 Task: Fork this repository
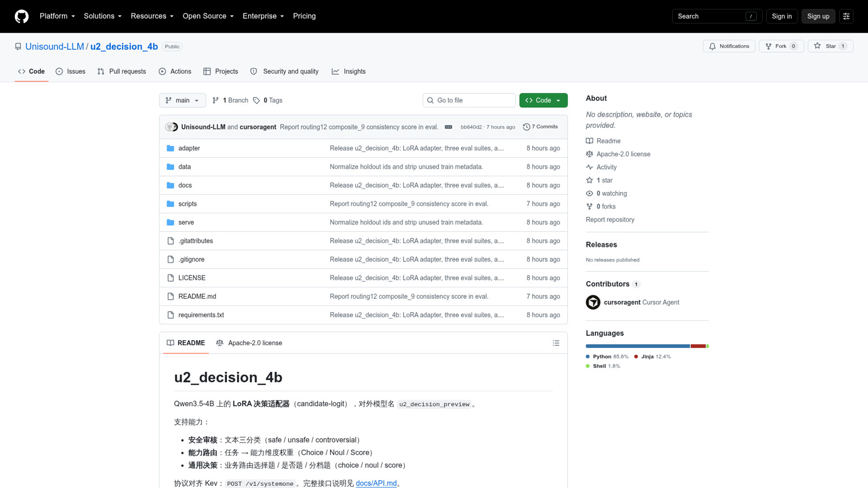coord(781,46)
